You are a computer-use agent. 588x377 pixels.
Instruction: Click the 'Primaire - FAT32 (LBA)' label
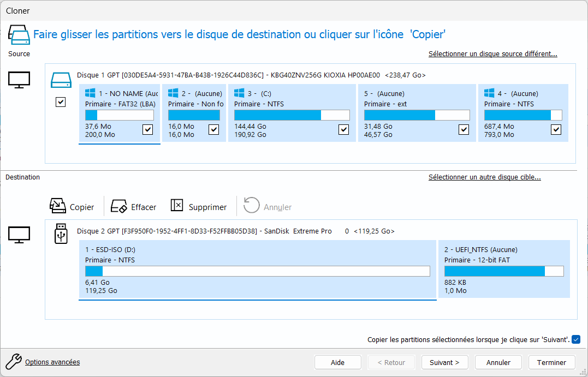point(120,104)
